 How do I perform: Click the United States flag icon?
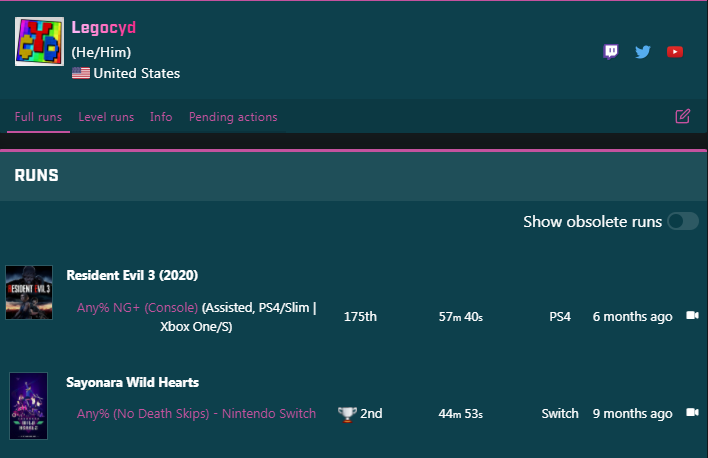point(81,73)
